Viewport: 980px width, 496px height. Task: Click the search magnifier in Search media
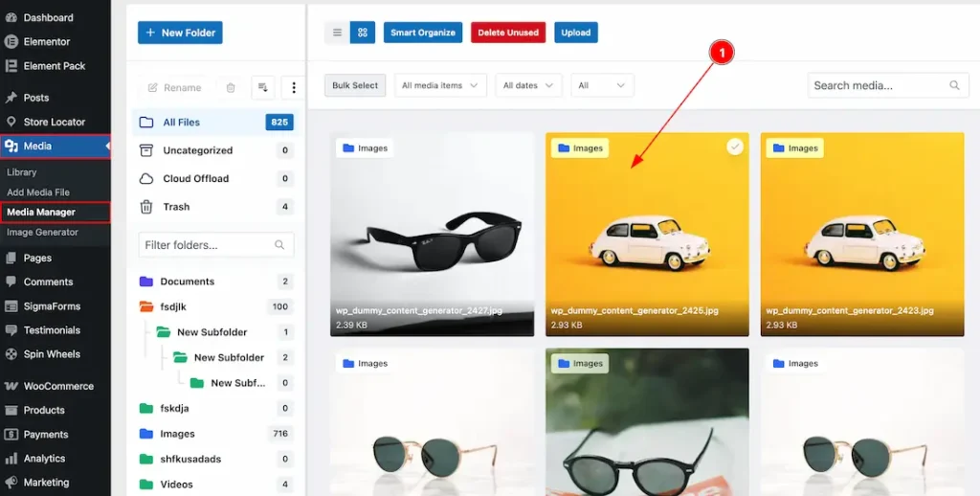coord(954,85)
